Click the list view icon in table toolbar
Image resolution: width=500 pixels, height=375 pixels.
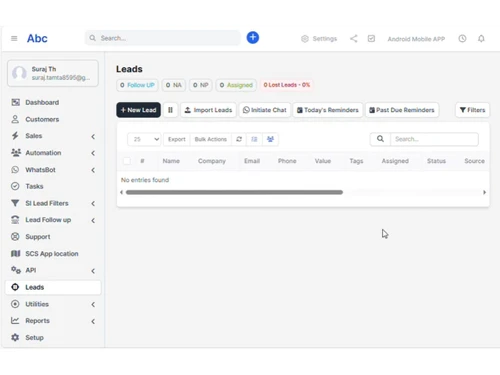click(254, 139)
